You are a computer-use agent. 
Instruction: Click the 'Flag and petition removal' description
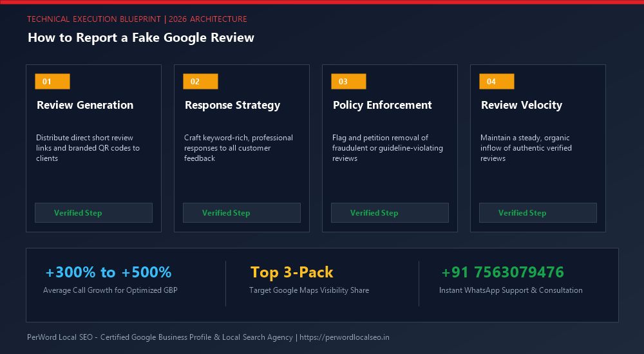click(387, 148)
